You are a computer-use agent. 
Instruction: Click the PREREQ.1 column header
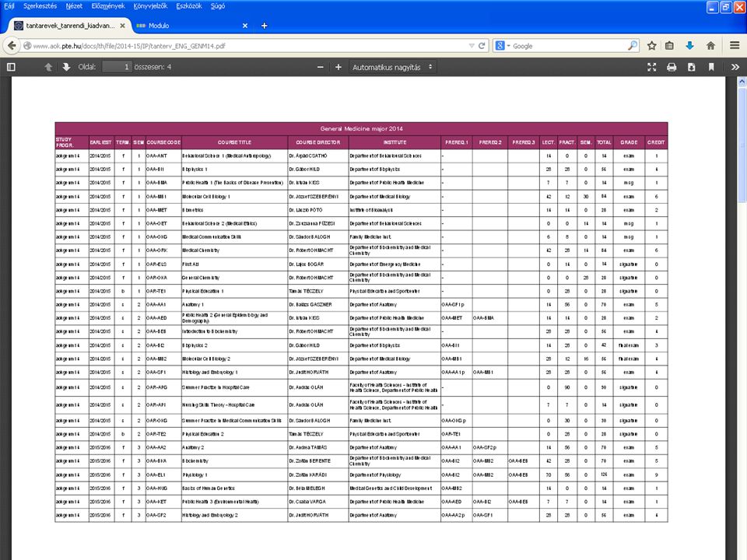pyautogui.click(x=457, y=142)
